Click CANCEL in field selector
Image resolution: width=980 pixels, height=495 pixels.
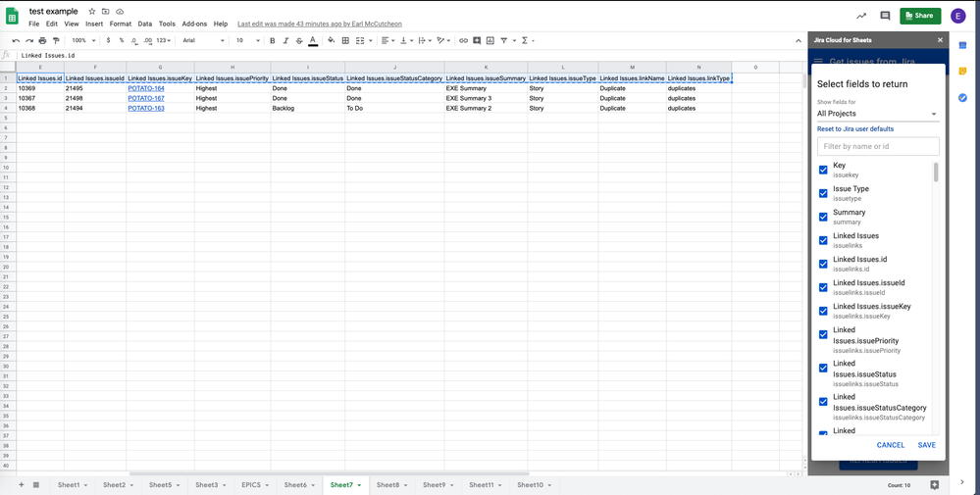(891, 445)
